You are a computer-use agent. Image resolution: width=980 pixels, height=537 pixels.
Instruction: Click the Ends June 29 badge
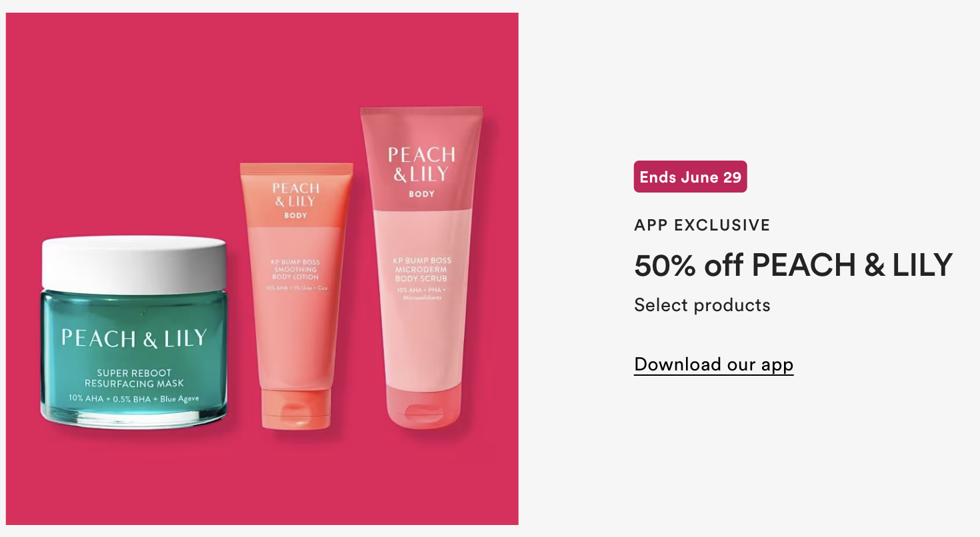[690, 177]
